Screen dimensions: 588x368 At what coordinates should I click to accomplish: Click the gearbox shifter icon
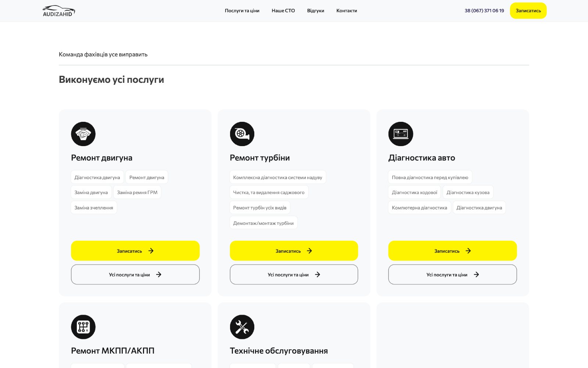pos(83,327)
